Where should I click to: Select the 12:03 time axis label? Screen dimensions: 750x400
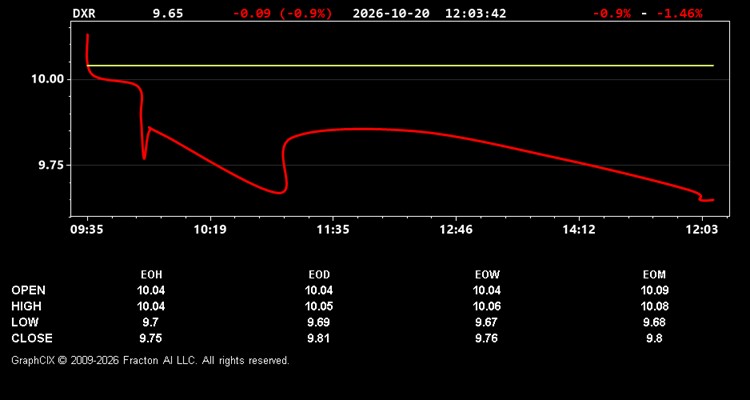(702, 230)
